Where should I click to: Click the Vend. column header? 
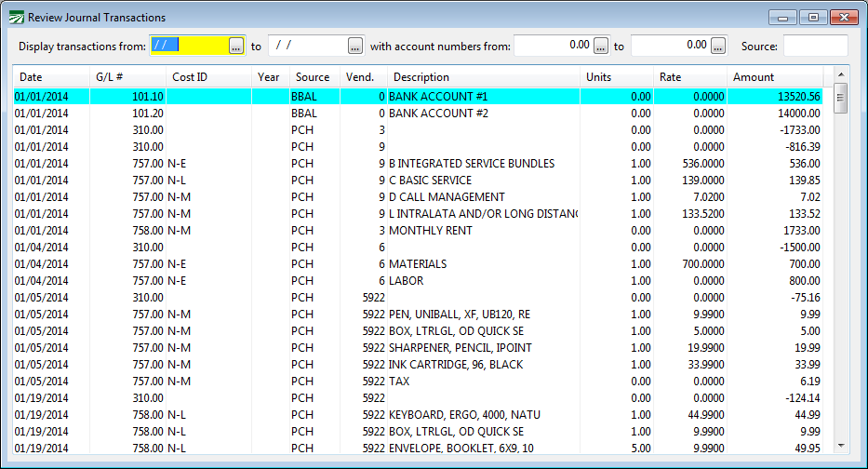[x=363, y=77]
